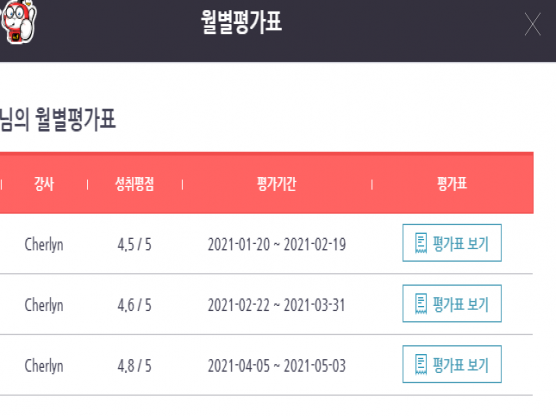The height and width of the screenshot is (416, 556).
Task: Select instructor Cherlyn in the 4.6 / 5 row
Action: click(44, 305)
